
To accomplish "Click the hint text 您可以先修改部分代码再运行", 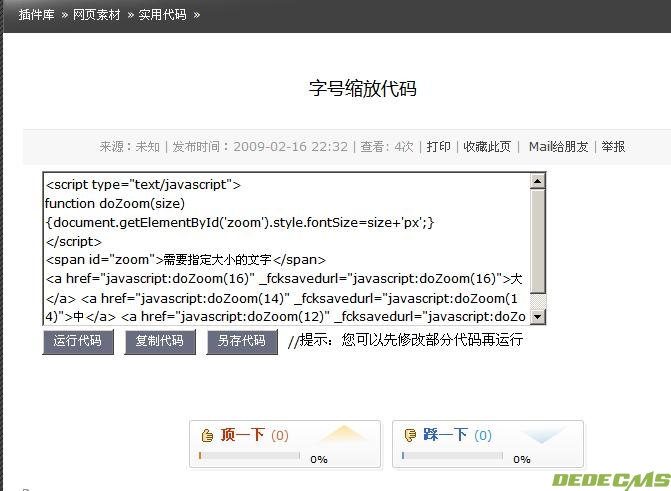I will coord(432,340).
